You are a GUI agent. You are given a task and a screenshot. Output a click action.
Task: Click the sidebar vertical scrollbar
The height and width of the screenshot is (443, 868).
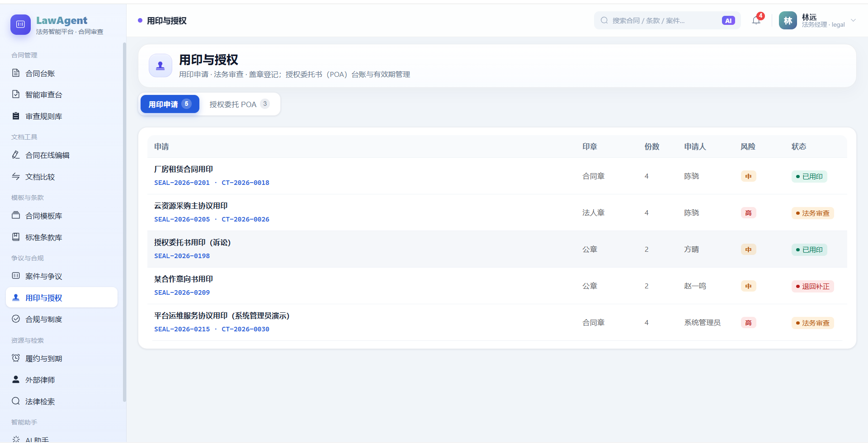point(124,221)
